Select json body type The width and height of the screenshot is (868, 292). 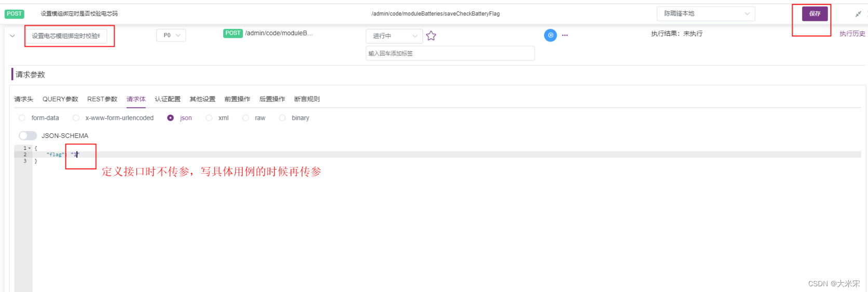pyautogui.click(x=170, y=118)
